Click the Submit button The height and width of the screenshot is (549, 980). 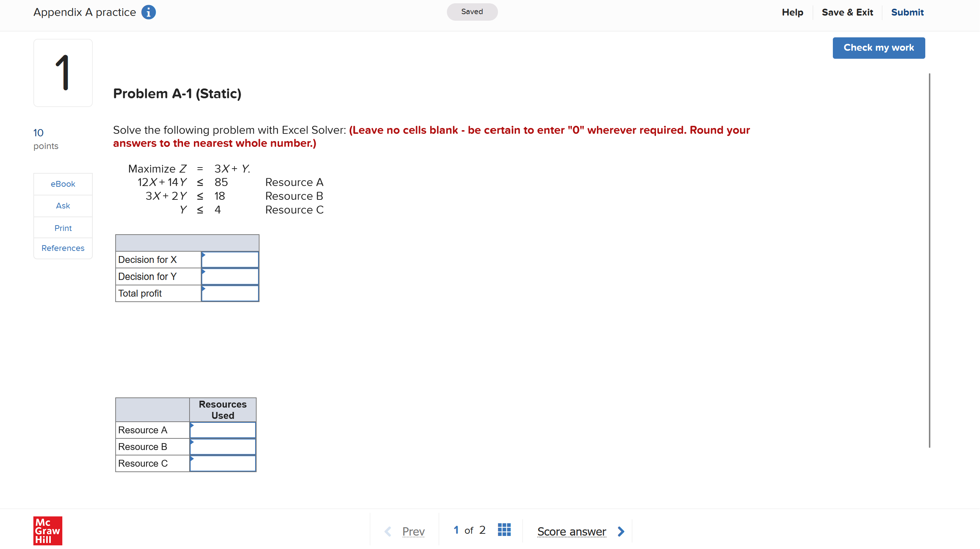(x=908, y=12)
